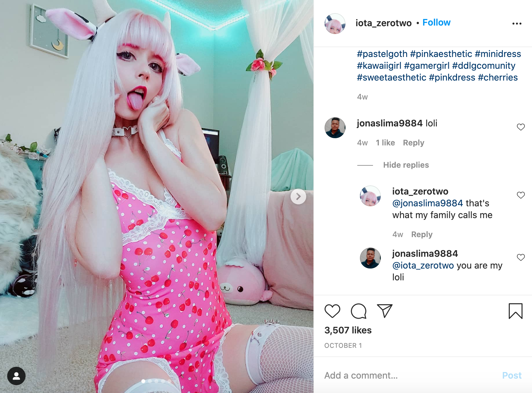The image size is (532, 393).
Task: Open iota_zerotwo header profile avatar
Action: point(335,24)
